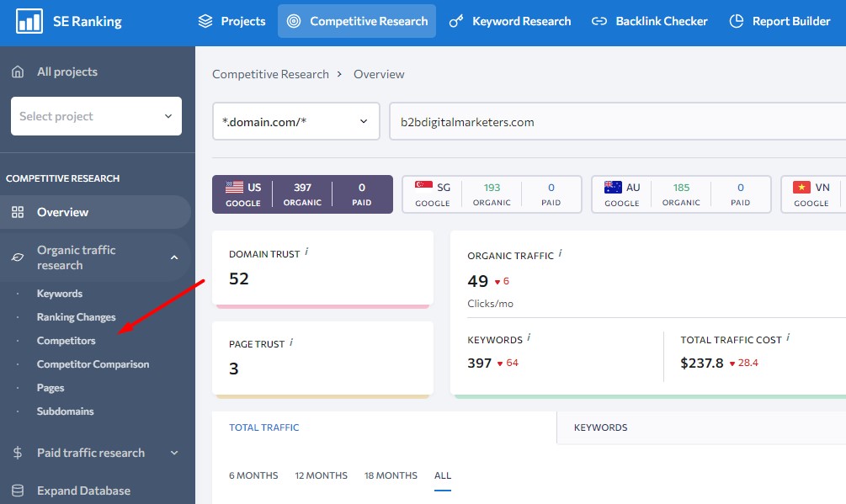Click the Competitive Research target icon
This screenshot has height=504, width=846.
(294, 21)
